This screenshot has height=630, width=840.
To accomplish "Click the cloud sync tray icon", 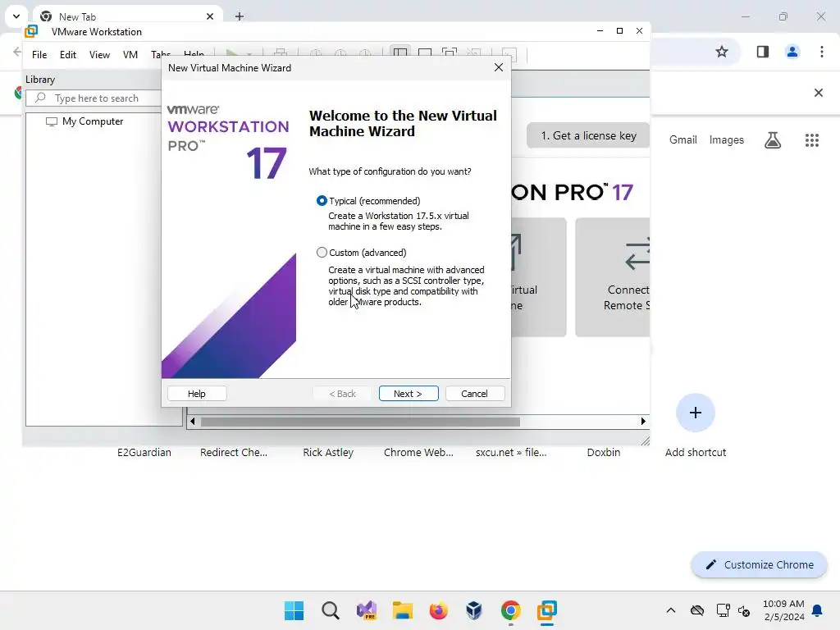I will [x=697, y=610].
